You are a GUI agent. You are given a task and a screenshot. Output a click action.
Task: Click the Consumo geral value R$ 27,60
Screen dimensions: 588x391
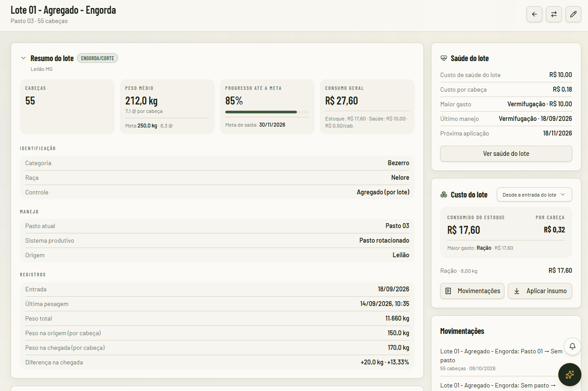pyautogui.click(x=342, y=101)
